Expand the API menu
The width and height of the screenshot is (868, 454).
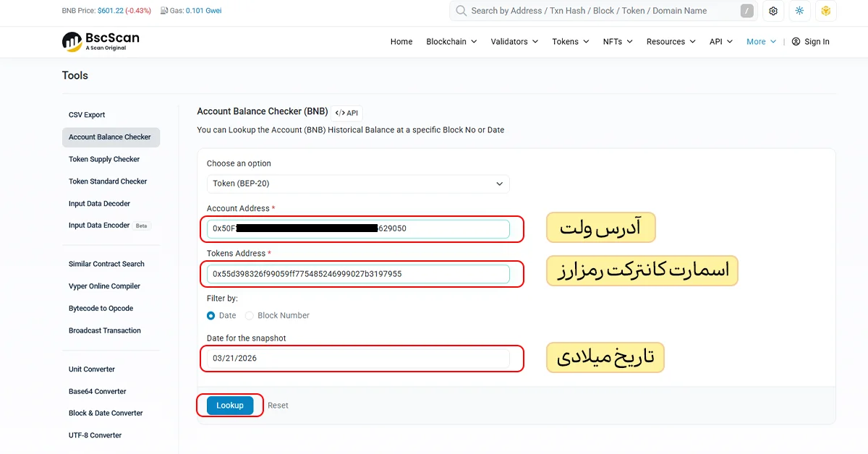(720, 42)
